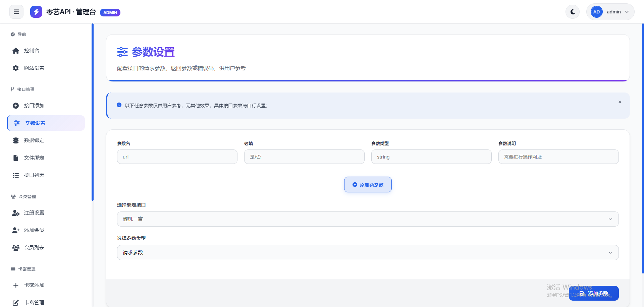Click the 添加会员 user plus icon

pyautogui.click(x=16, y=230)
